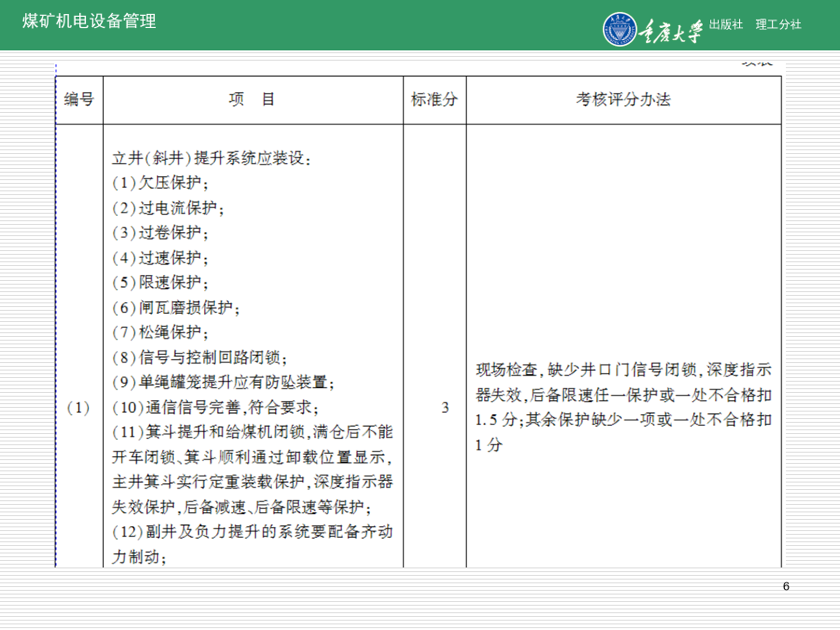Click the line 立井(斜井)提升系统应装设
Image resolution: width=840 pixels, height=630 pixels.
point(212,159)
